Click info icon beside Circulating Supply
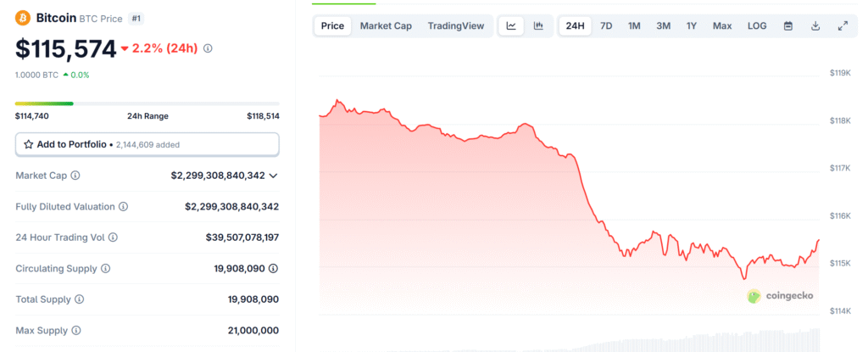 pos(106,269)
